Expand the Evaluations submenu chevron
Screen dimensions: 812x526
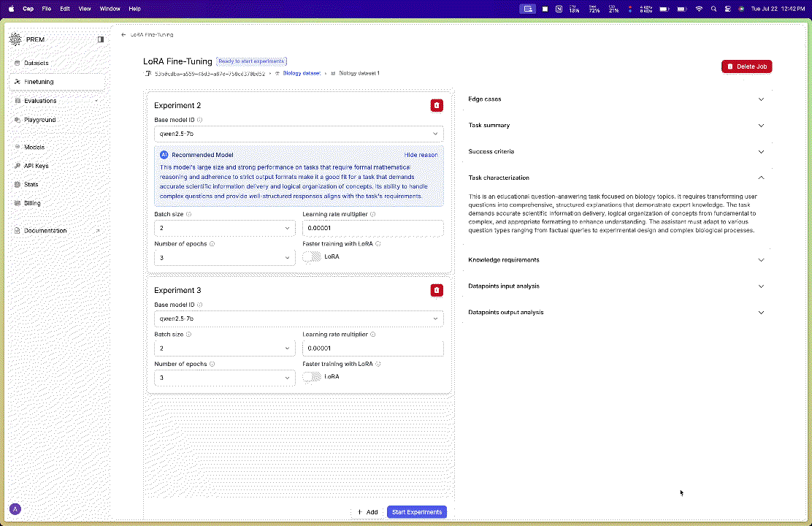[x=96, y=101]
